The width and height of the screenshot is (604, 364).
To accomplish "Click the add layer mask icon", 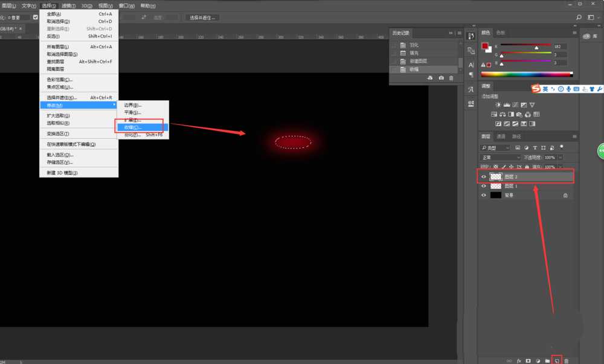I will pyautogui.click(x=528, y=360).
